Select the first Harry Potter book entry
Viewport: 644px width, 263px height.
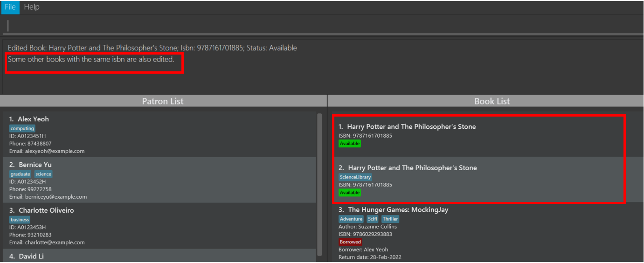[479, 137]
